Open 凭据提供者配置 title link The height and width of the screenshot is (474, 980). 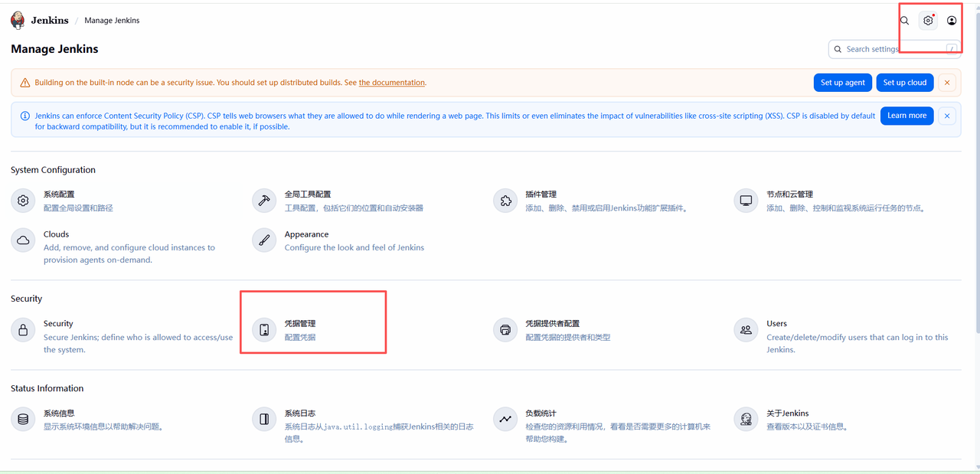[553, 324]
